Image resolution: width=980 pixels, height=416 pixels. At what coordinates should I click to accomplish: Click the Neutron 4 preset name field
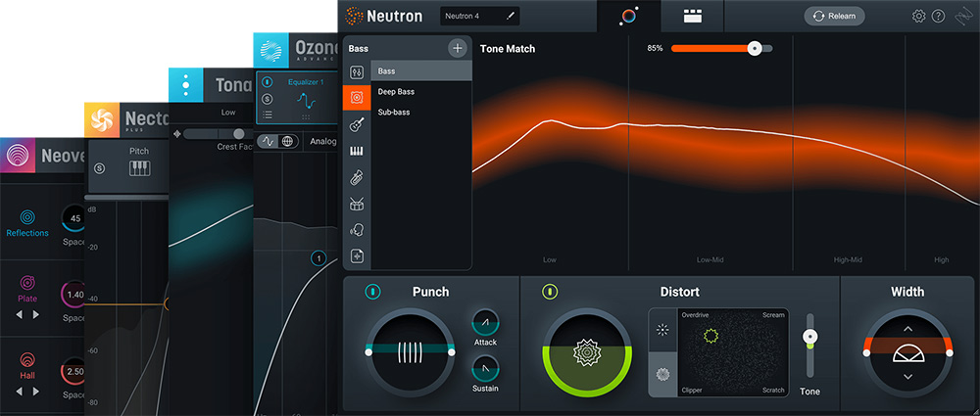point(480,17)
